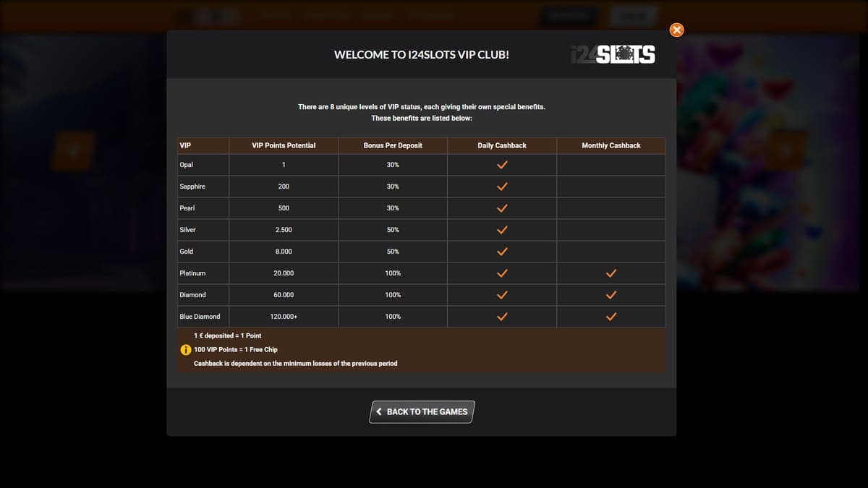Click the 30% bonus in Opal row
Screen dimensions: 868x488
(393, 165)
